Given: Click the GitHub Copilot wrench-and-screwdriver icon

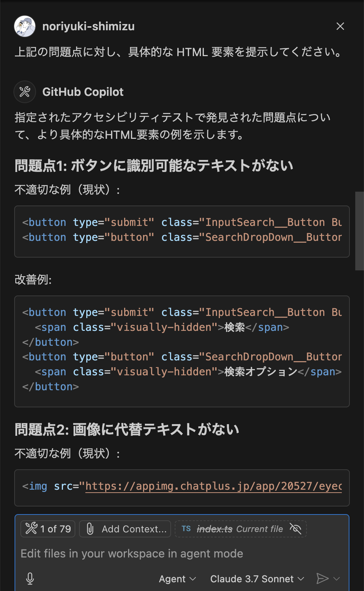Looking at the screenshot, I should coord(24,92).
